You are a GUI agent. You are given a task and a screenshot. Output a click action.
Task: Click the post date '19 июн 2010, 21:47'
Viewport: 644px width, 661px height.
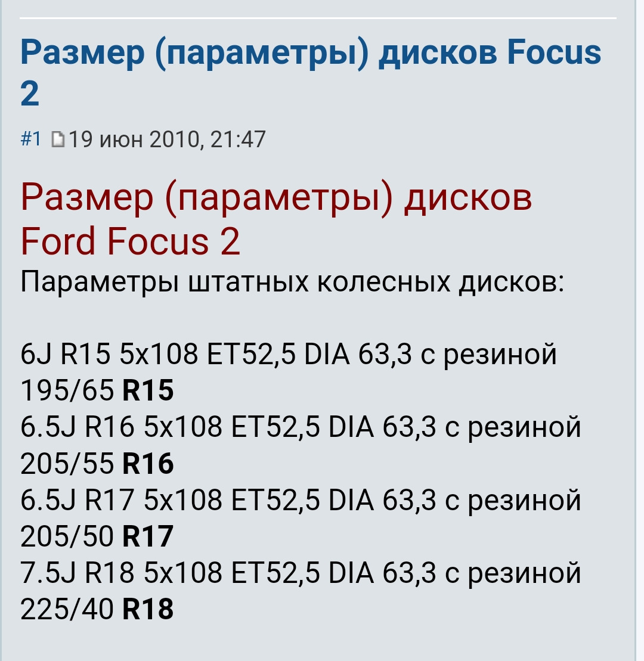[x=167, y=139]
